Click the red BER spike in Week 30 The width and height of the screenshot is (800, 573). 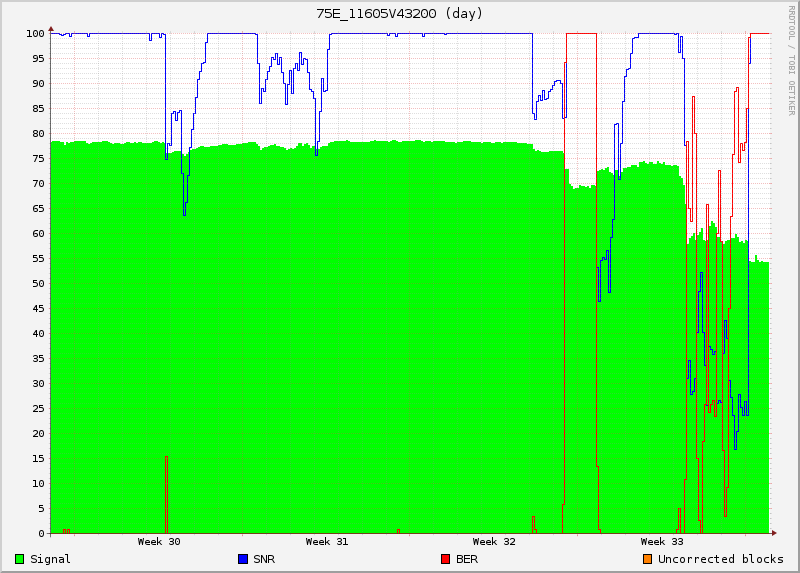click(166, 495)
